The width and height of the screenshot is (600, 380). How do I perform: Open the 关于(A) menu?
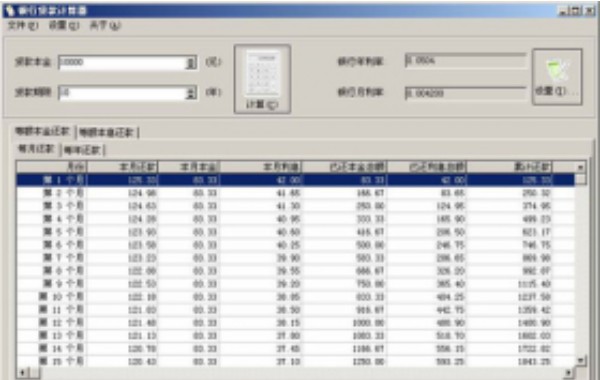coord(105,26)
